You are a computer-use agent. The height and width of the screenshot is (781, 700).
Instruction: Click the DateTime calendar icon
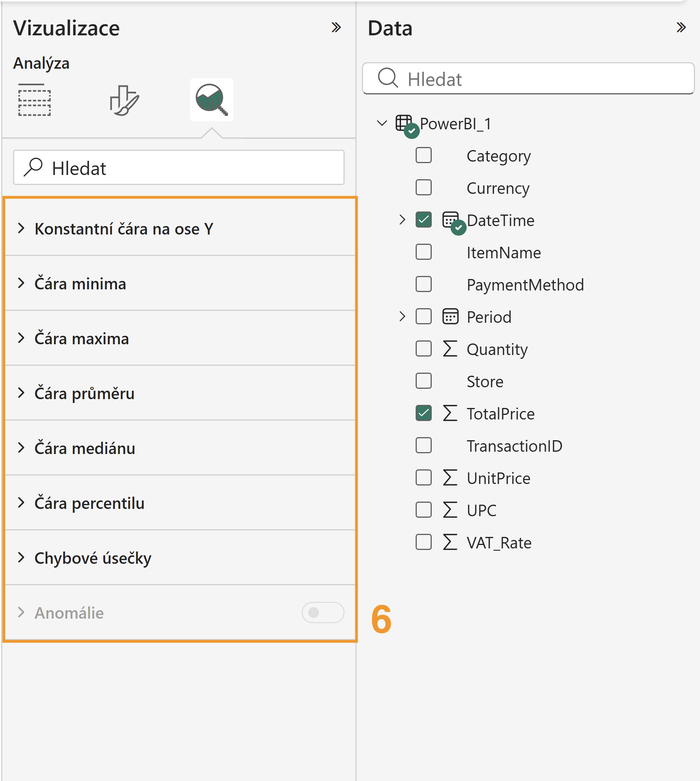451,220
